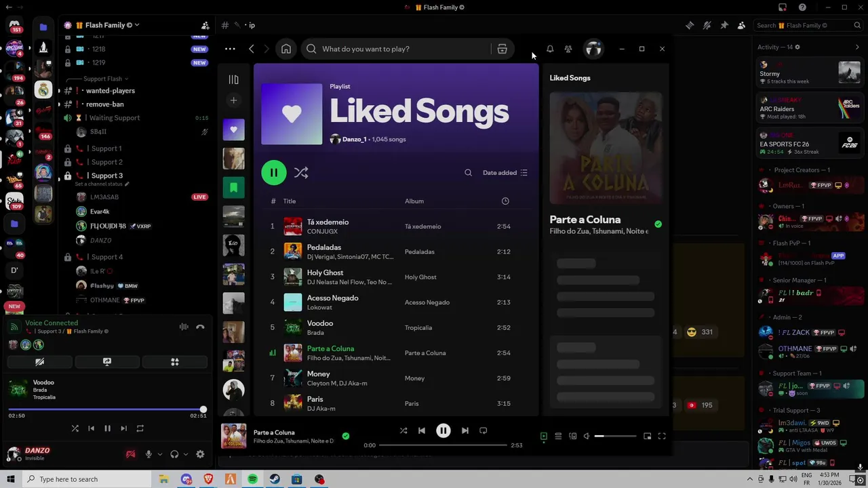Open Spotify queue icon
This screenshot has width=868, height=488.
(558, 436)
